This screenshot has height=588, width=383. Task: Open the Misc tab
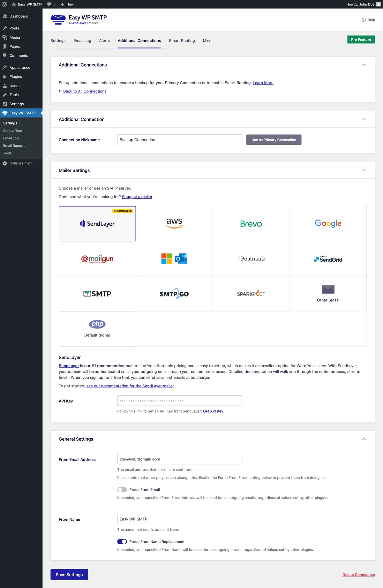[207, 40]
